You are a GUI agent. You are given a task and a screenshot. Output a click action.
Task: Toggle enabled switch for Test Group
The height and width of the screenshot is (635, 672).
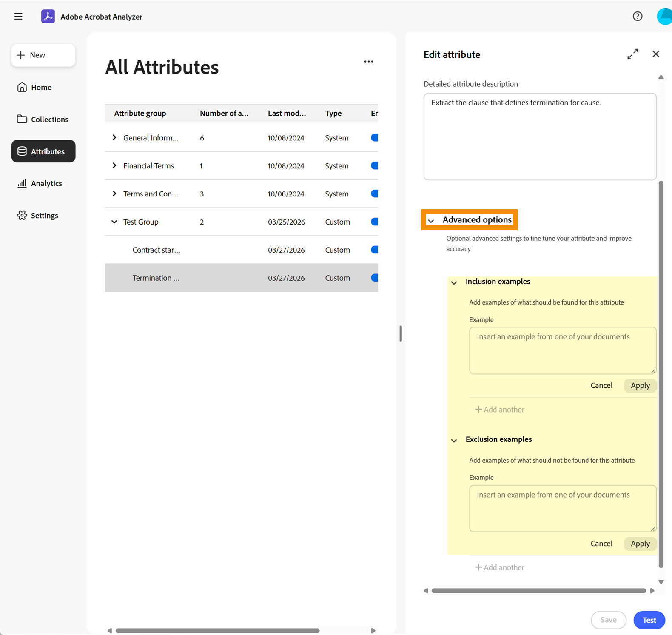(374, 222)
